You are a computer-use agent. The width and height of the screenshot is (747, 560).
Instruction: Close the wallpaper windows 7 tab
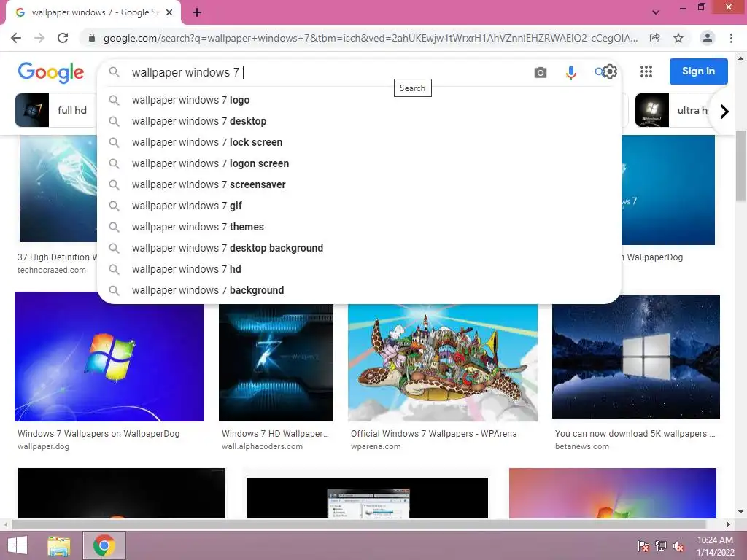point(169,12)
